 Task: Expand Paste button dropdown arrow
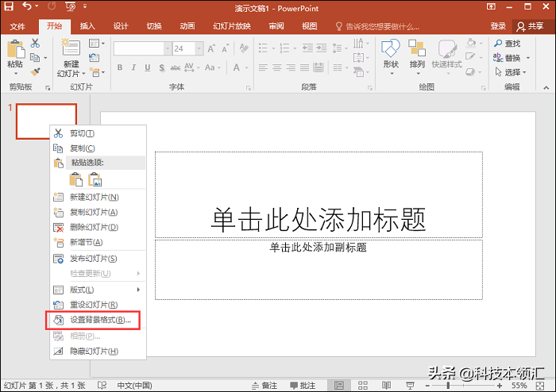tap(16, 74)
